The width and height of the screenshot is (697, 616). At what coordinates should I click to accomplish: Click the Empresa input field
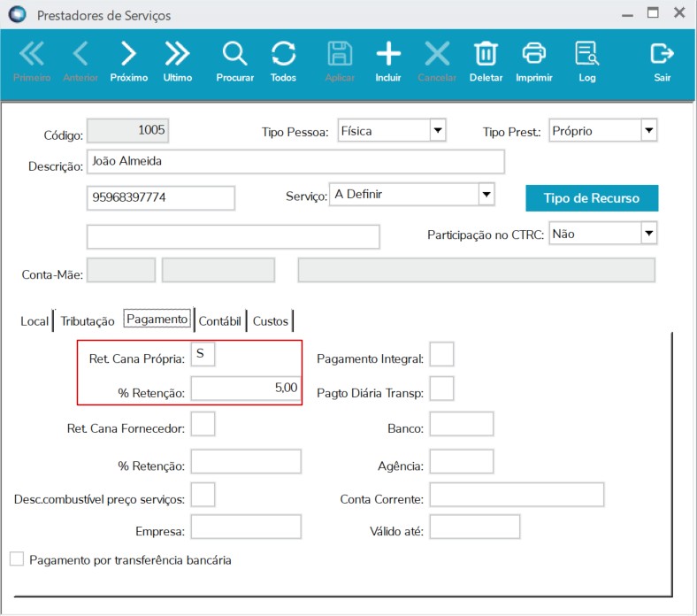[246, 527]
